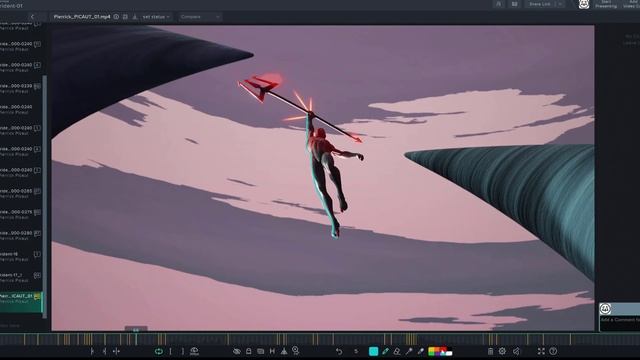Delete sketches with the trash icon
The image size is (640, 360).
pos(490,351)
